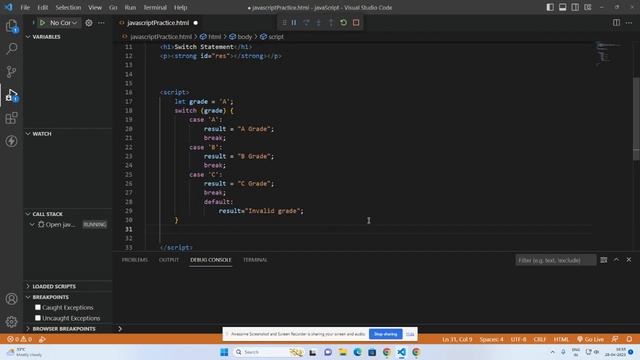This screenshot has height=360, width=640.
Task: Open the lightning bolt activity bar icon
Action: coord(11,141)
